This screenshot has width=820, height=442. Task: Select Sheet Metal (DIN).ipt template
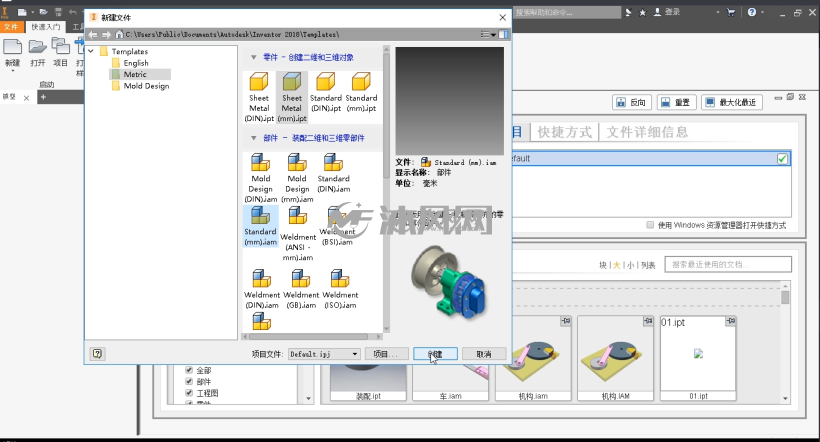(x=259, y=97)
